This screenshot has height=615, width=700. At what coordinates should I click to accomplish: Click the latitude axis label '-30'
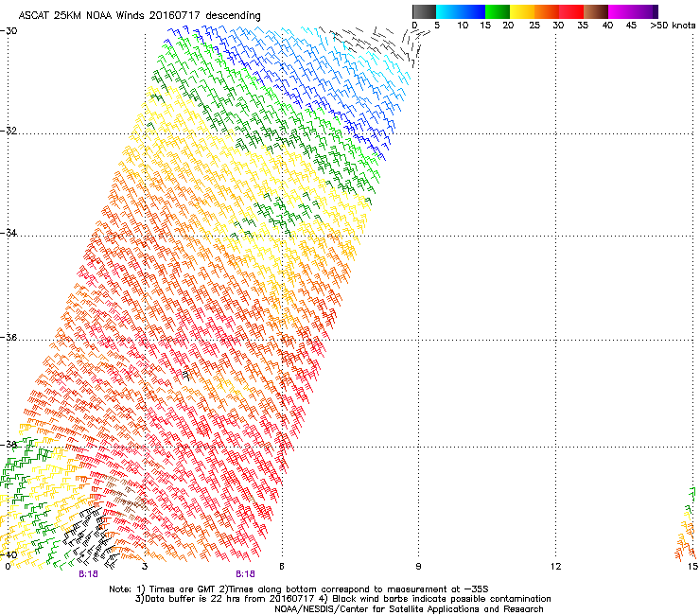coord(9,31)
